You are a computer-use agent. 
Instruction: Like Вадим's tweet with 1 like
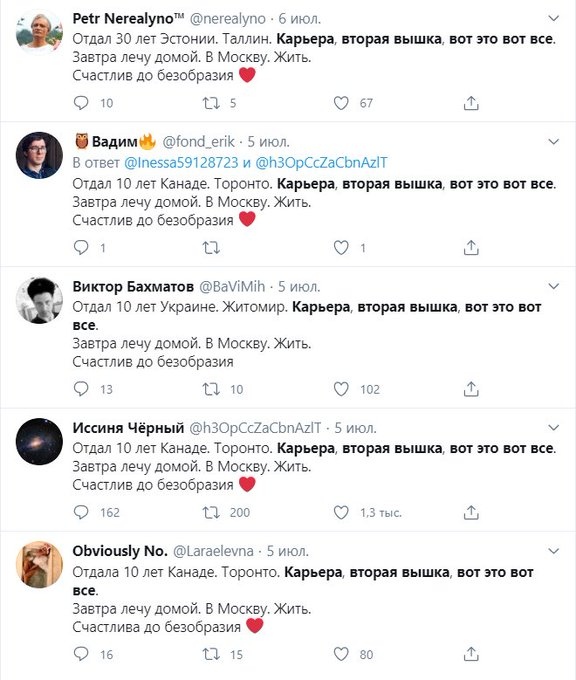(x=341, y=248)
